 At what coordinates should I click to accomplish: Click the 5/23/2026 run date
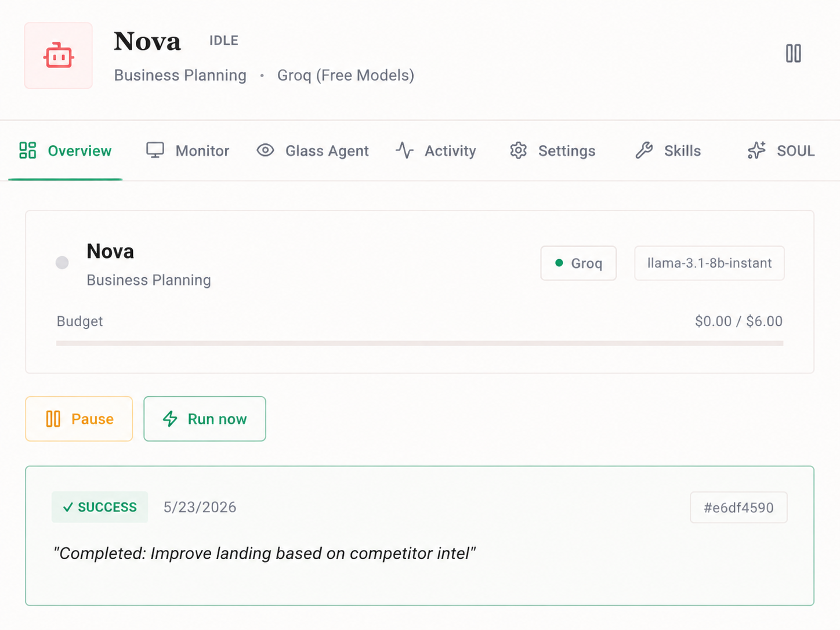[200, 508]
